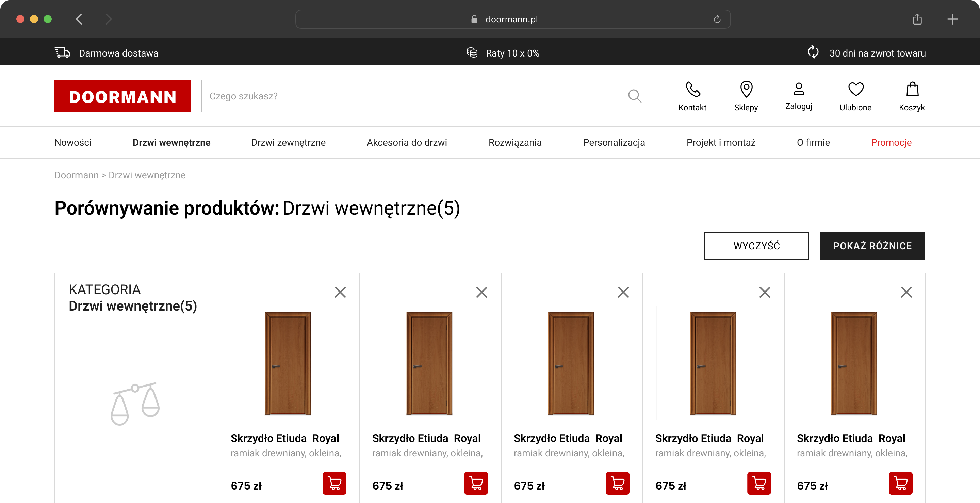
Task: Remove third product from comparison
Action: [623, 293]
